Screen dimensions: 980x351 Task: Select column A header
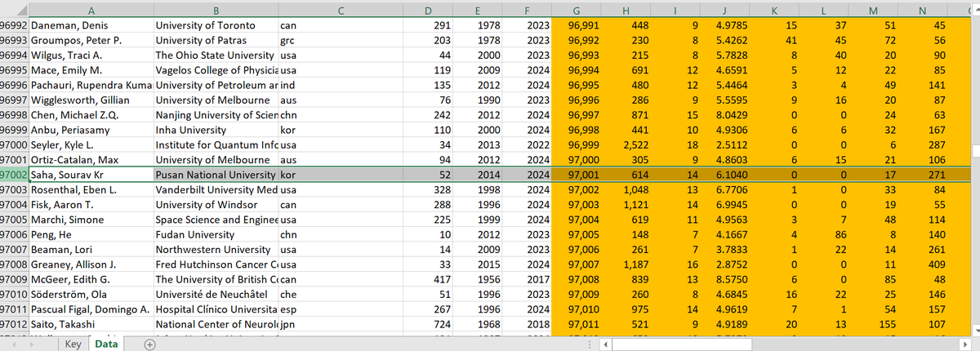[x=90, y=11]
